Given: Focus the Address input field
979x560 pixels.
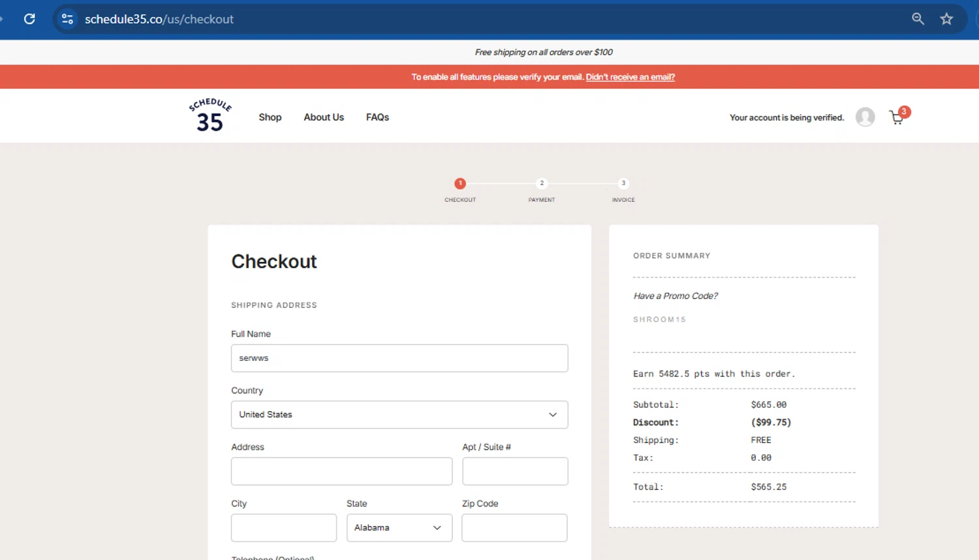Looking at the screenshot, I should pos(341,471).
